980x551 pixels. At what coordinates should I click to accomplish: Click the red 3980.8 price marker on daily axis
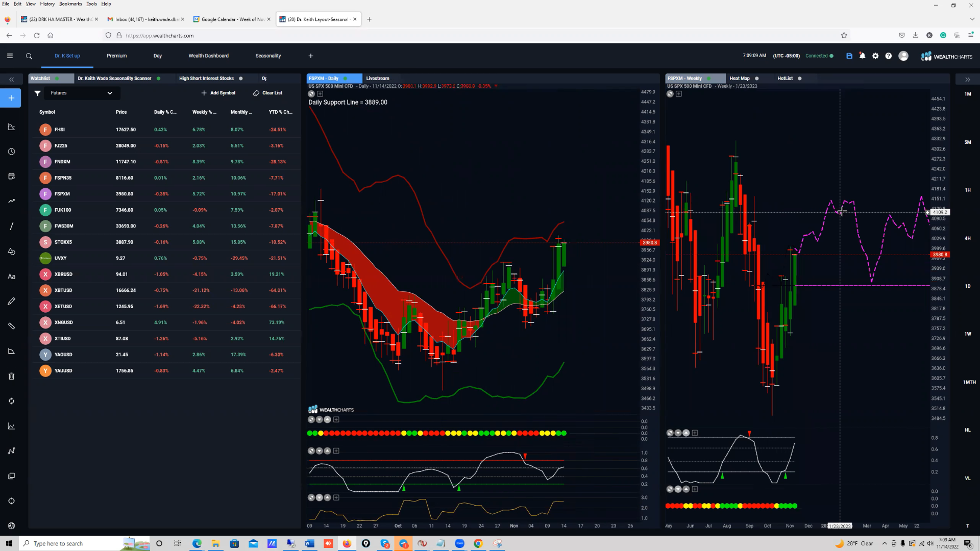[x=650, y=243]
